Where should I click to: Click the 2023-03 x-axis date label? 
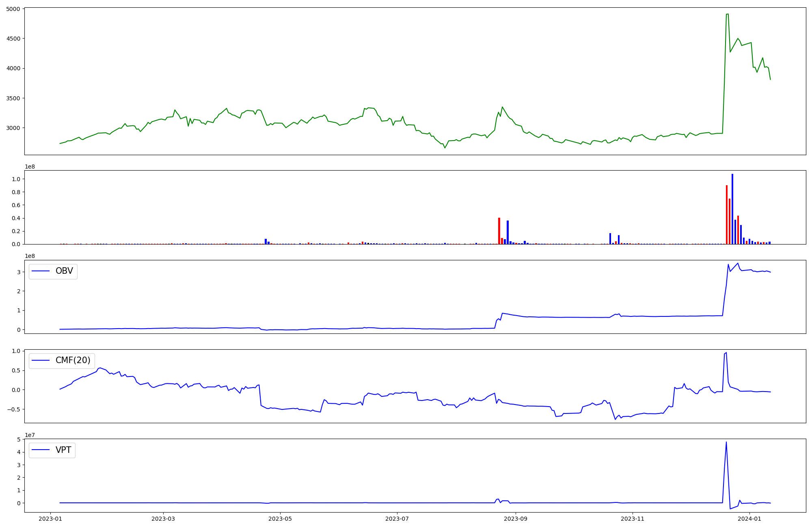pos(163,519)
